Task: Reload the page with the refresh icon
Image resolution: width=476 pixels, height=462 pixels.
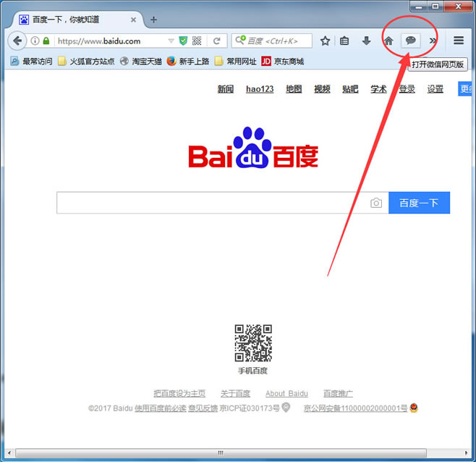Action: (x=216, y=41)
